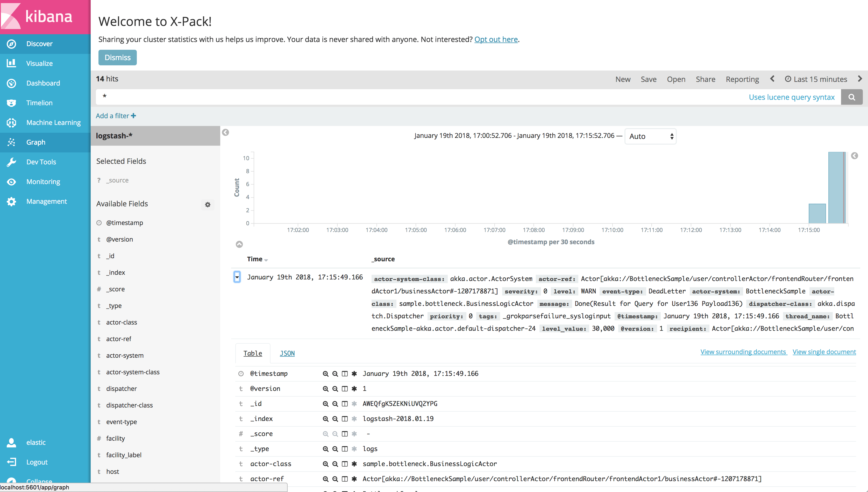Viewport: 868px width, 492px height.
Task: Click the shorter histogram bar
Action: [817, 213]
